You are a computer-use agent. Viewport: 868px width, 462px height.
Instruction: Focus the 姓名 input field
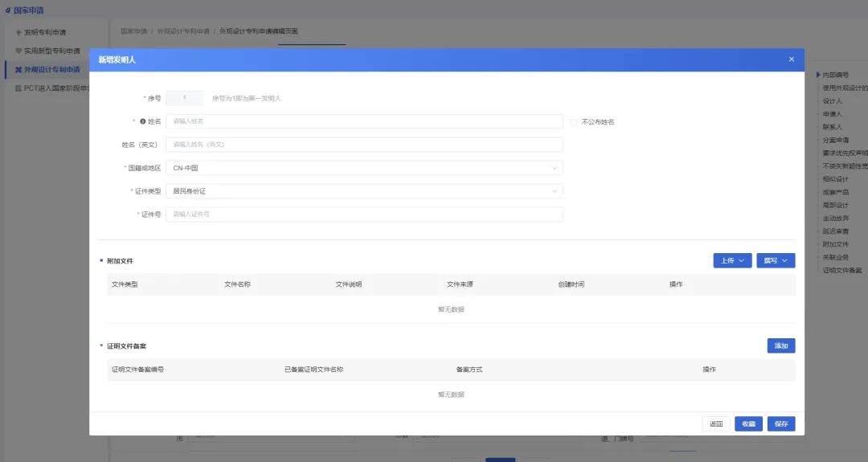coord(364,121)
